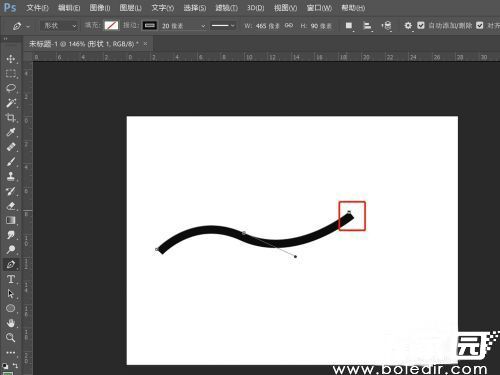Toggle the auto add/delete checkbox
This screenshot has width=500, height=375.
click(x=421, y=25)
